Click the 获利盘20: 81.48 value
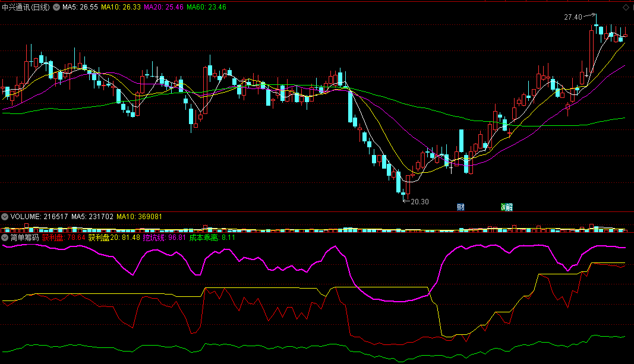 tap(114, 238)
